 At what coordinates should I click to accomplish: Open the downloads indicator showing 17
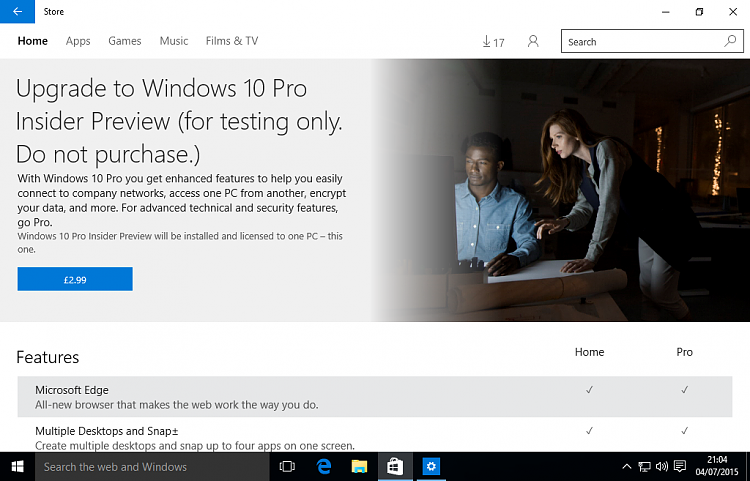493,42
